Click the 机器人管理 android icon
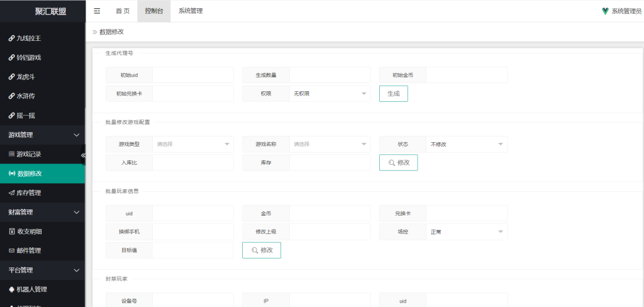The image size is (644, 307). (x=11, y=289)
